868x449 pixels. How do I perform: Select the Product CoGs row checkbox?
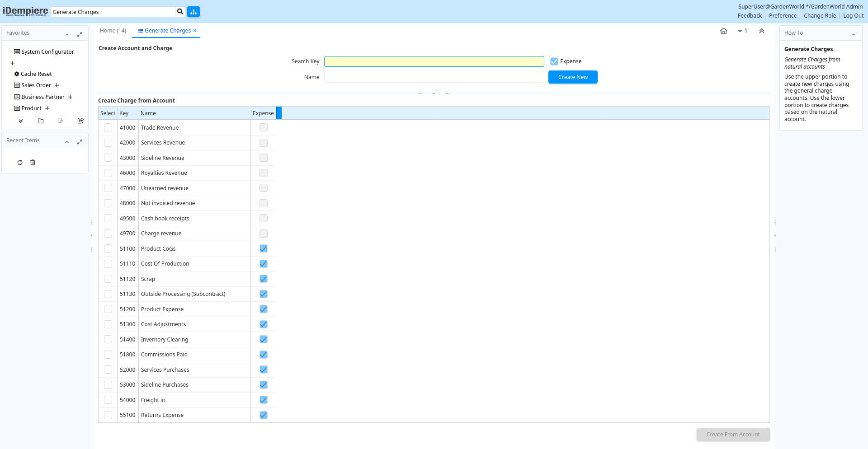pyautogui.click(x=108, y=249)
